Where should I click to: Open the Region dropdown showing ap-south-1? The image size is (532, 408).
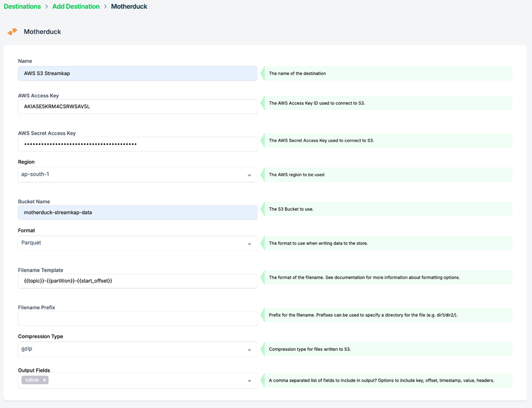point(138,175)
